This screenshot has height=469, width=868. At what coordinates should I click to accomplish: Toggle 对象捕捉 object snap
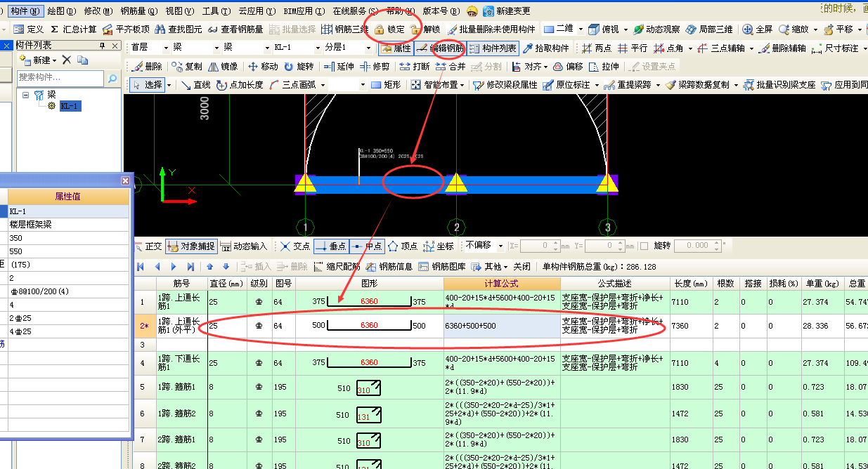click(x=191, y=246)
